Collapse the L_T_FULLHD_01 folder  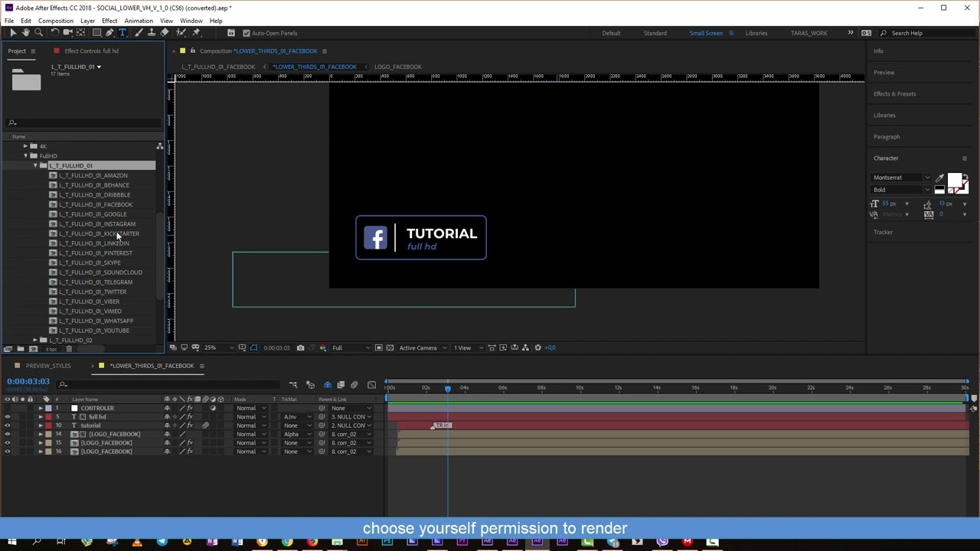point(34,166)
